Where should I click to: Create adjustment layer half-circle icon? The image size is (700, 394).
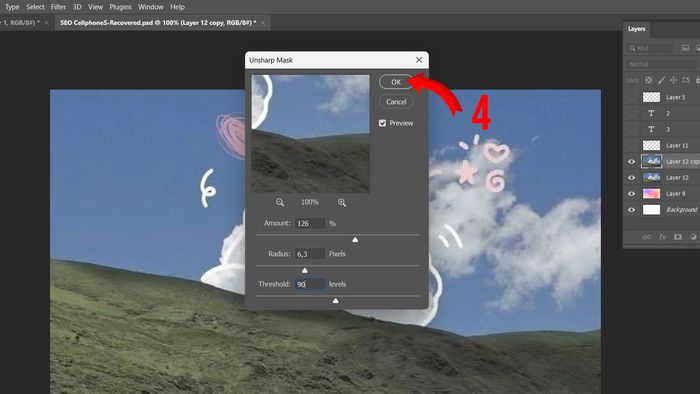pyautogui.click(x=693, y=237)
